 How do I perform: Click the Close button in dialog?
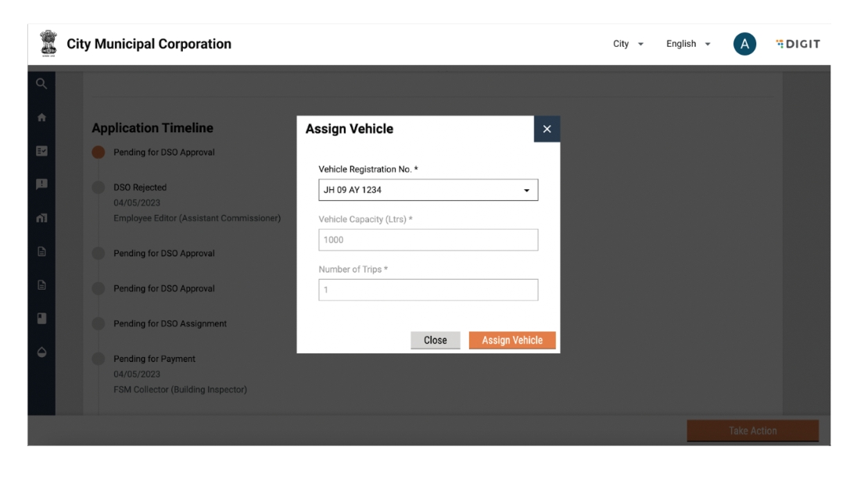click(435, 340)
